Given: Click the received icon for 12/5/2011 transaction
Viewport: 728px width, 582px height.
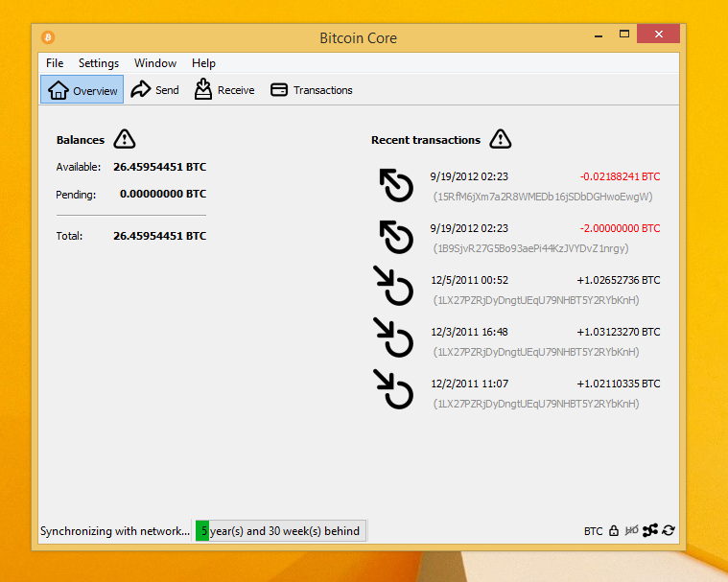Looking at the screenshot, I should [x=393, y=286].
